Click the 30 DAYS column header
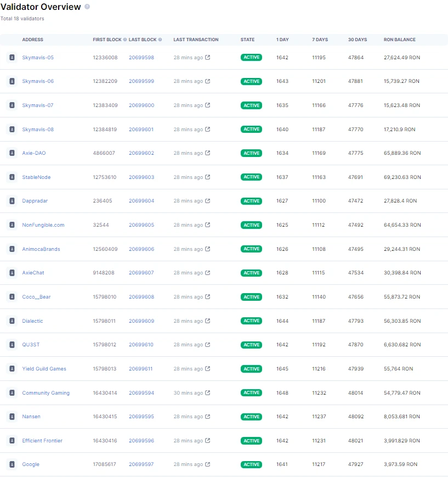Image resolution: width=448 pixels, height=477 pixels. (x=358, y=40)
